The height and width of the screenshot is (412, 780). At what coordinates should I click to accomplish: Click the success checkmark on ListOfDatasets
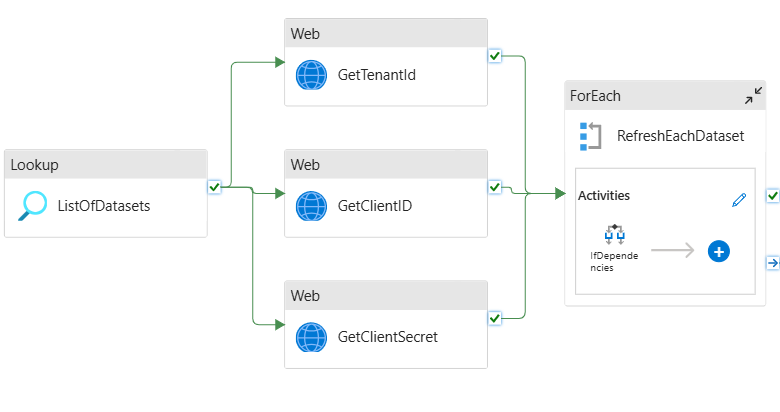214,186
